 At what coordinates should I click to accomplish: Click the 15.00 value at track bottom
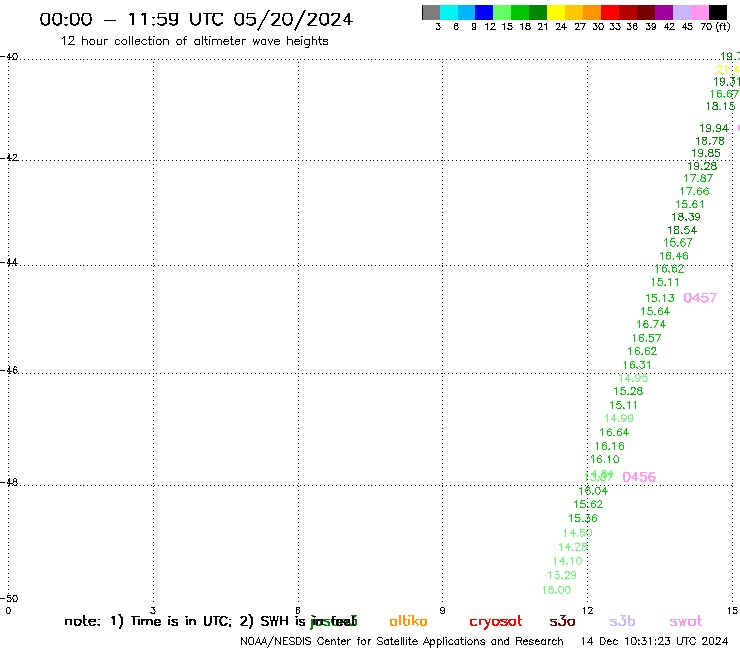point(556,590)
